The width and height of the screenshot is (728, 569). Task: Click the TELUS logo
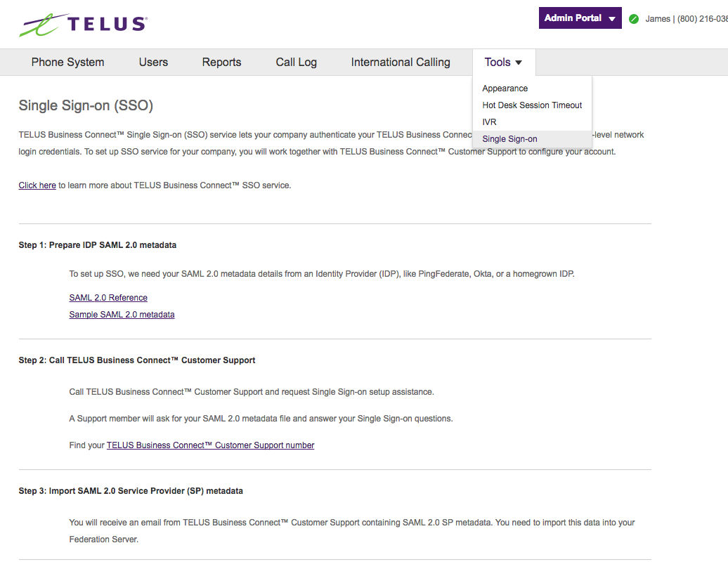pos(84,23)
